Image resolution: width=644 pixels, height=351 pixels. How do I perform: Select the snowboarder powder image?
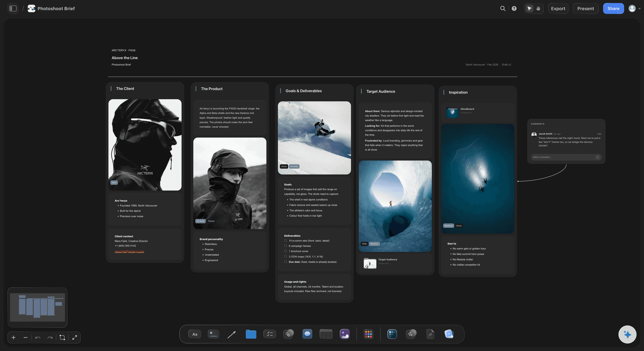(314, 138)
